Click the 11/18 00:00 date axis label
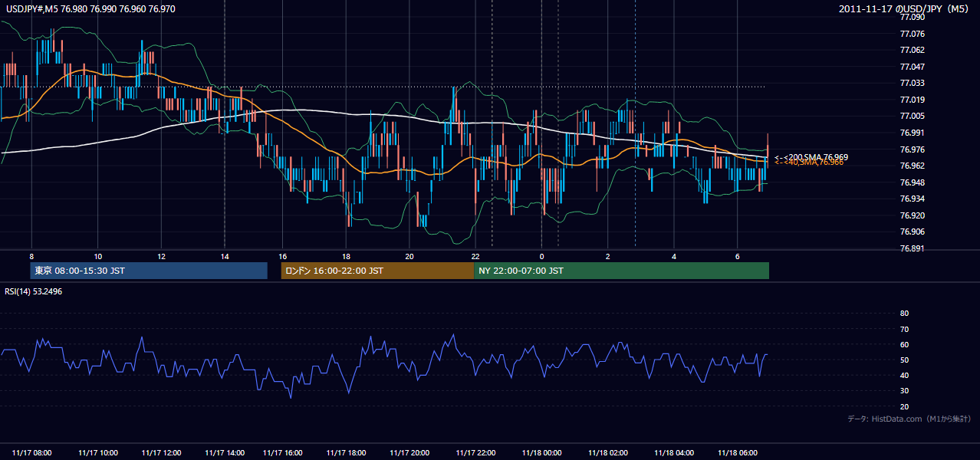Image resolution: width=980 pixels, height=460 pixels. click(542, 453)
